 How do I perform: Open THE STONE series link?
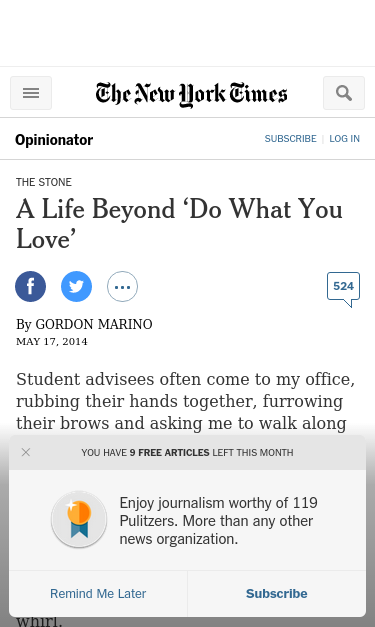[x=44, y=182]
